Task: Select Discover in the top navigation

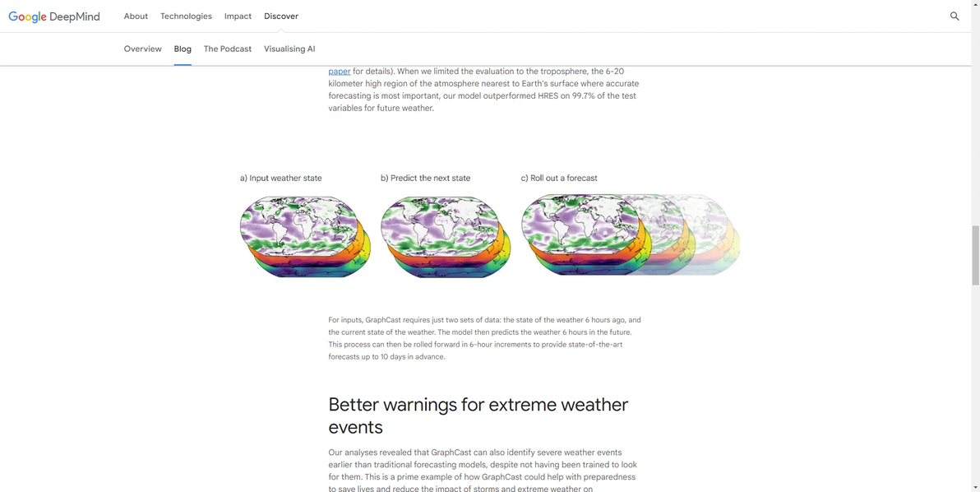Action: tap(281, 16)
